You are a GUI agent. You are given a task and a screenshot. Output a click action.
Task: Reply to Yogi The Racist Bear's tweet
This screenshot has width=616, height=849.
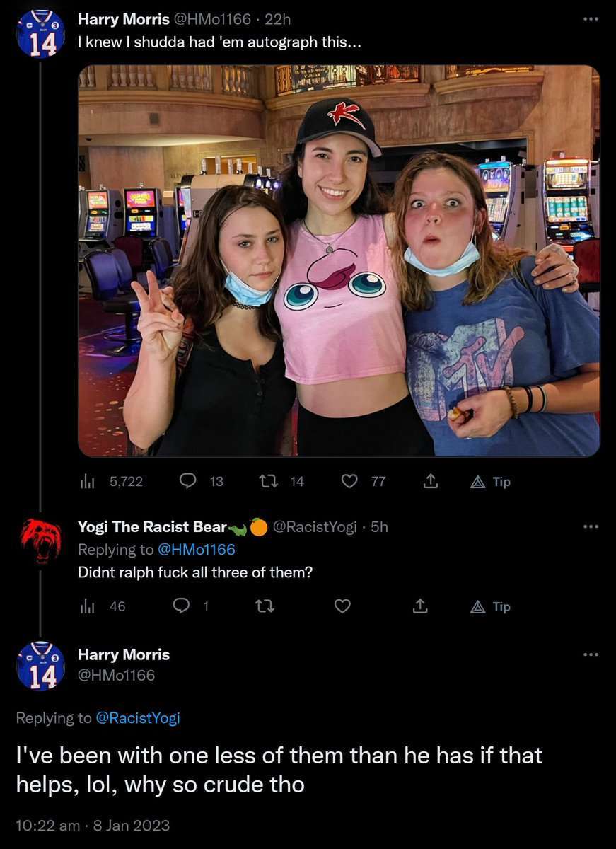coord(191,606)
